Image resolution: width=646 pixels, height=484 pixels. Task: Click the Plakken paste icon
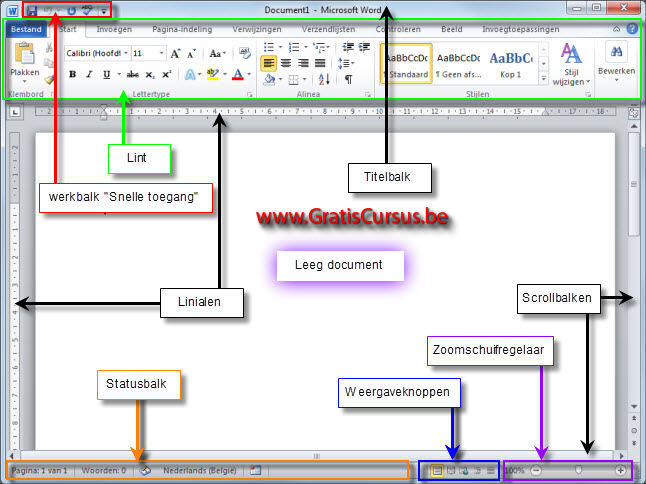(x=24, y=54)
